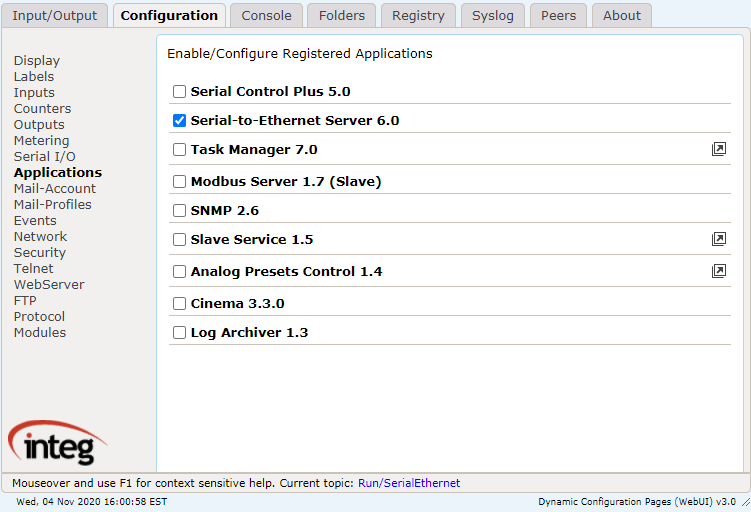751x512 pixels.
Task: Open Serial I/O configuration section
Action: [x=45, y=156]
